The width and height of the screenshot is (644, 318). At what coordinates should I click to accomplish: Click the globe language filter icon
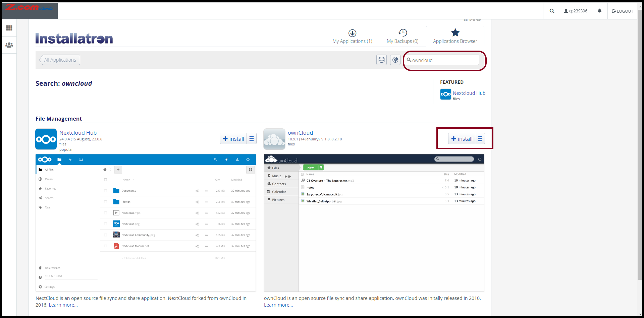coord(395,60)
